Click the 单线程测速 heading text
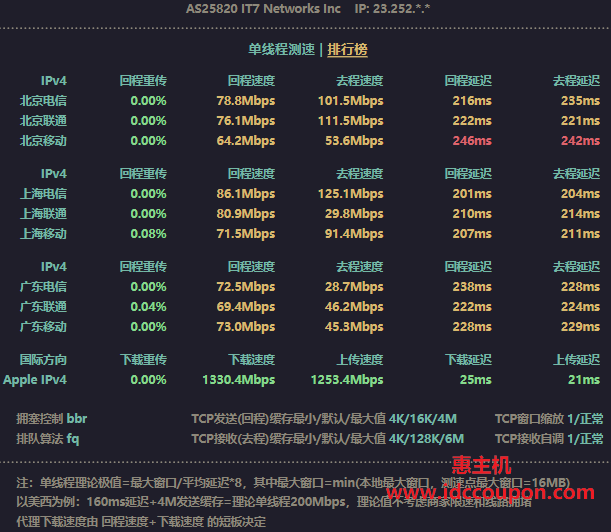This screenshot has width=611, height=532. point(282,49)
